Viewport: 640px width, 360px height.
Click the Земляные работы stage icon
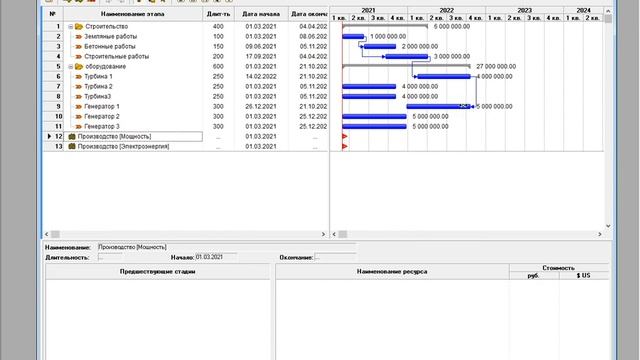(78, 36)
